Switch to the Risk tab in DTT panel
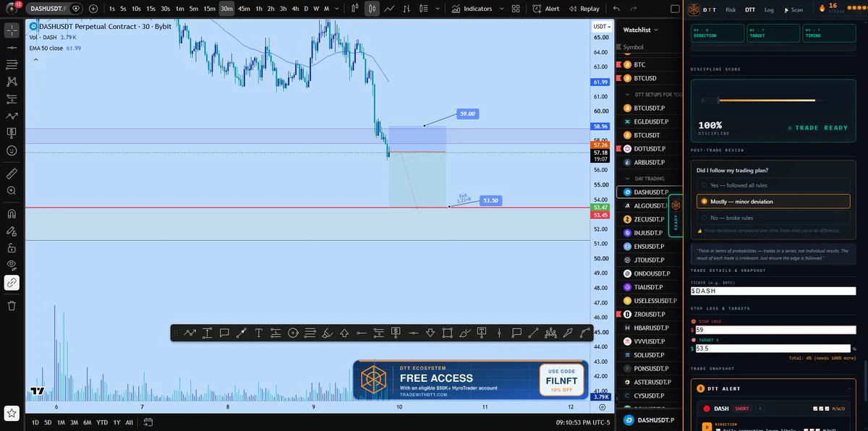Viewport: 868px width, 431px height. [731, 9]
